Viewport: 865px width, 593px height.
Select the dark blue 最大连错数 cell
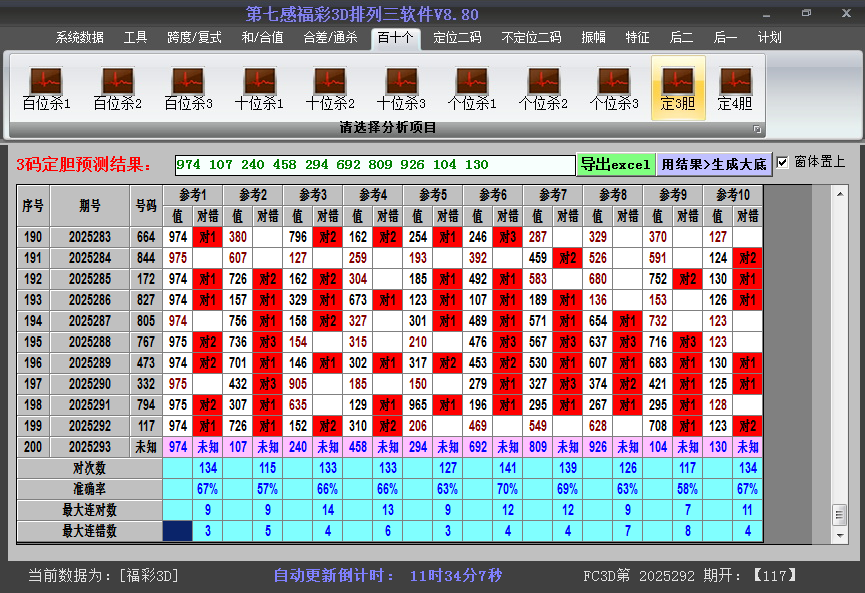coord(177,531)
